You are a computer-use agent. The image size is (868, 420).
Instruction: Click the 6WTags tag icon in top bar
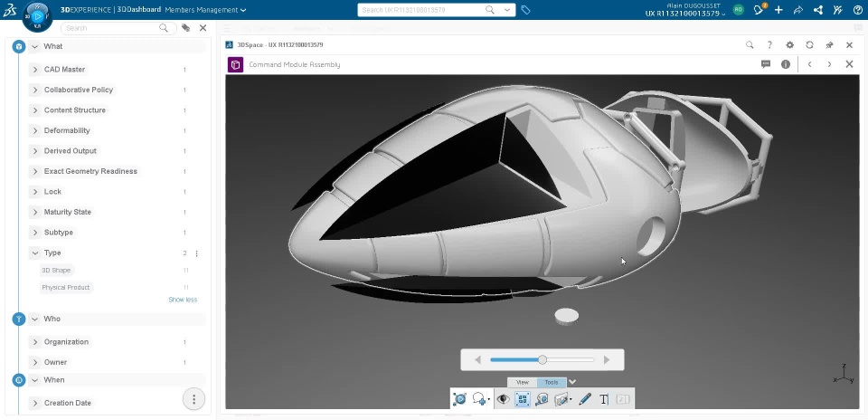(x=526, y=10)
